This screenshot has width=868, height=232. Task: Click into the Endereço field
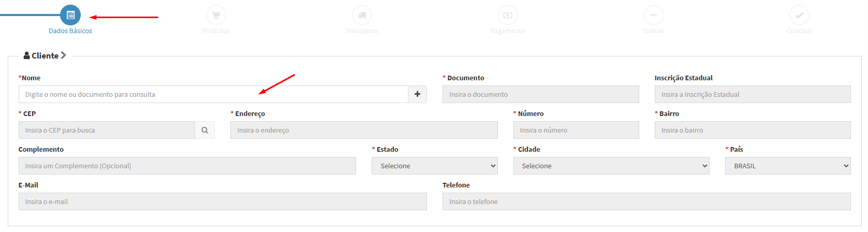(363, 130)
